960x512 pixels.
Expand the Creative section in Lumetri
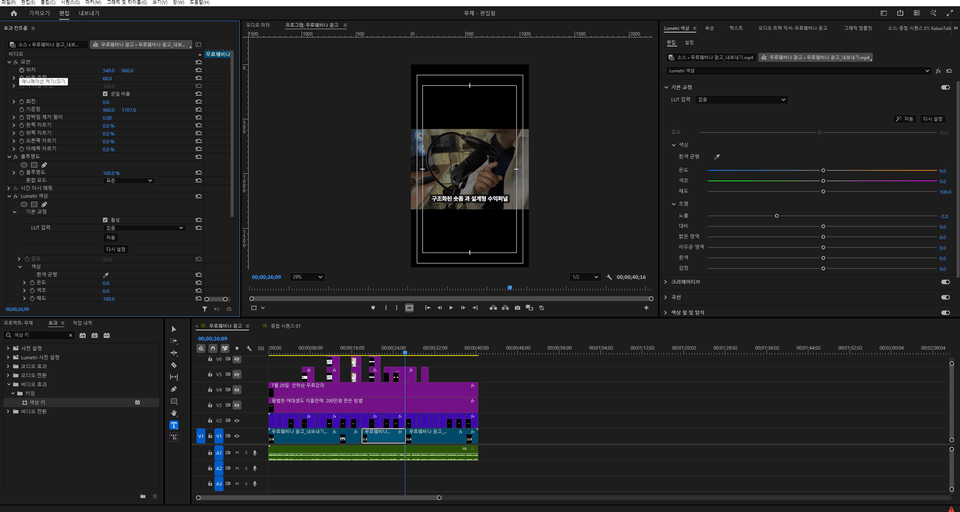click(667, 282)
